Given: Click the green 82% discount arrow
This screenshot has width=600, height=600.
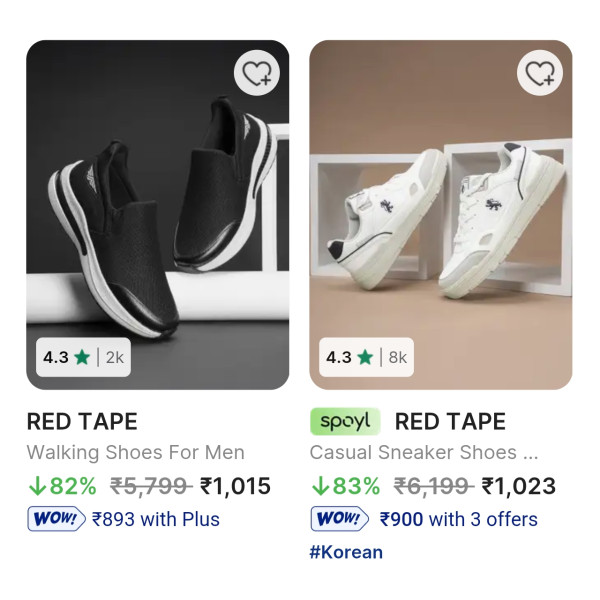Looking at the screenshot, I should coord(37,487).
